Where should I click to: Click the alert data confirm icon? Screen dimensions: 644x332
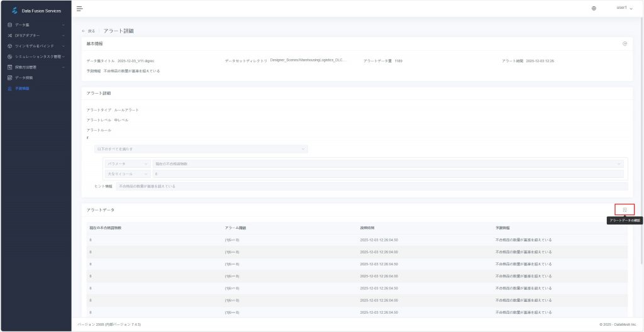pyautogui.click(x=625, y=210)
